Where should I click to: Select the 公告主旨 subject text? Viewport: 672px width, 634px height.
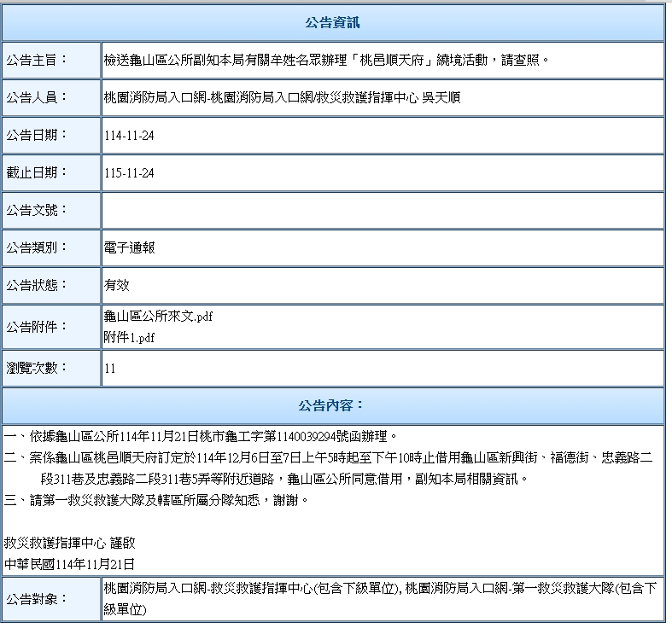point(324,60)
